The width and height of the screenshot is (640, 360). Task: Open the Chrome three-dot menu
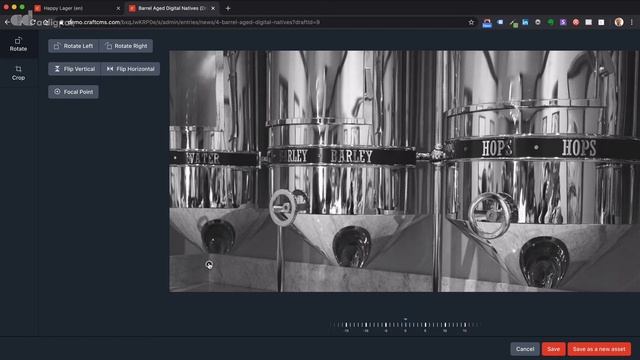coord(632,22)
